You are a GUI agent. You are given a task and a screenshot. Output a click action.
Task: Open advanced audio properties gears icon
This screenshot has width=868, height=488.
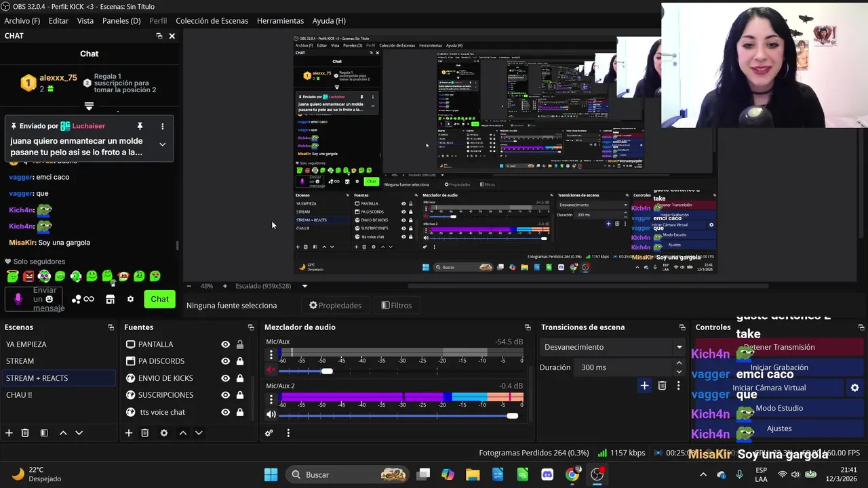[269, 432]
